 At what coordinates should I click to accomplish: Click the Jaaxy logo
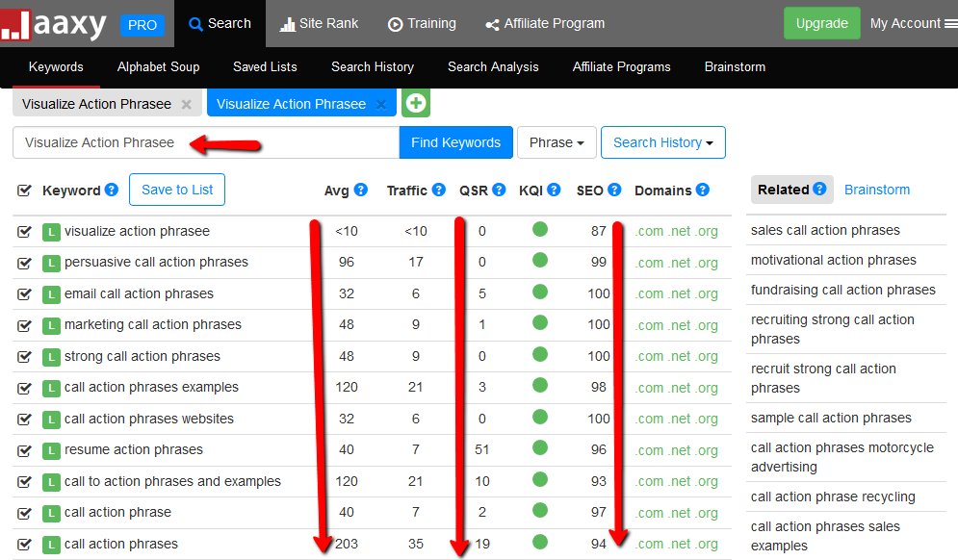point(54,25)
